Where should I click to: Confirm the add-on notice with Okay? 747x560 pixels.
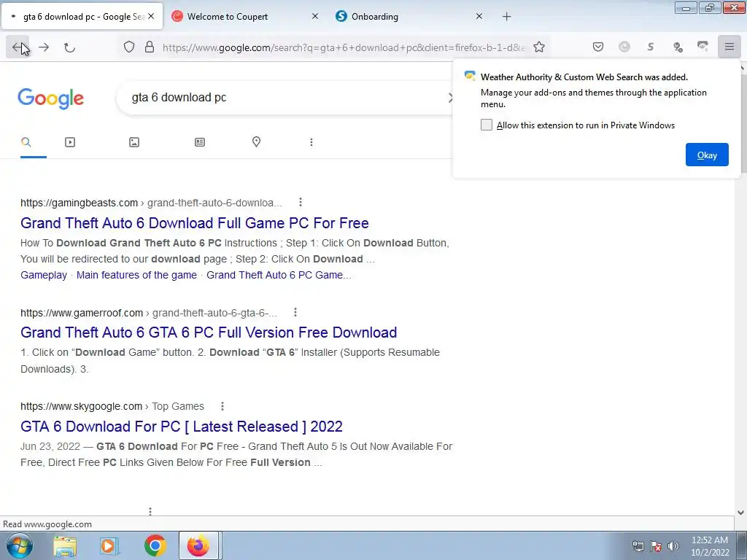(707, 155)
